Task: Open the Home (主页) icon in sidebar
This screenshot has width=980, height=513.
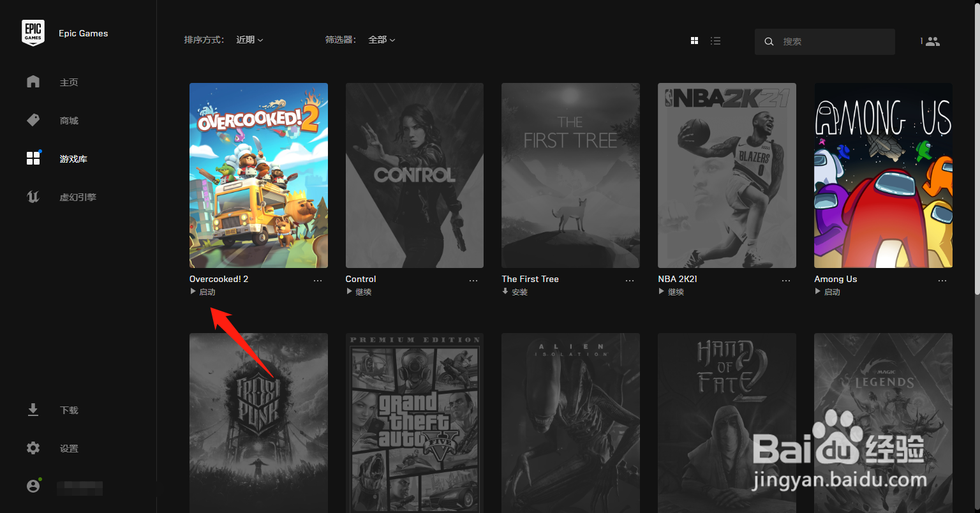Action: point(33,82)
